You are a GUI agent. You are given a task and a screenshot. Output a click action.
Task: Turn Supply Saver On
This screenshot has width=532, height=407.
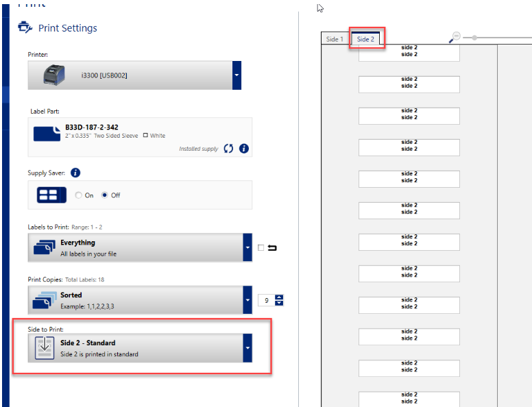(78, 195)
